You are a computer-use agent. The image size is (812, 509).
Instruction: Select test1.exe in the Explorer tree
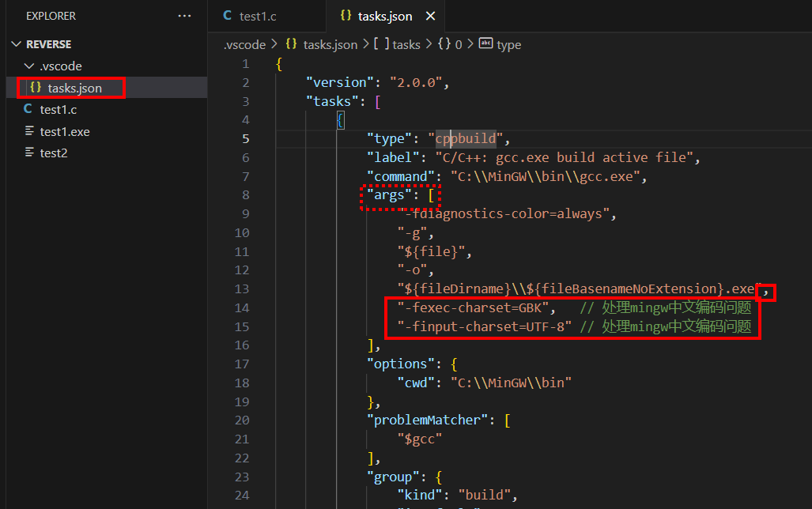(x=65, y=131)
